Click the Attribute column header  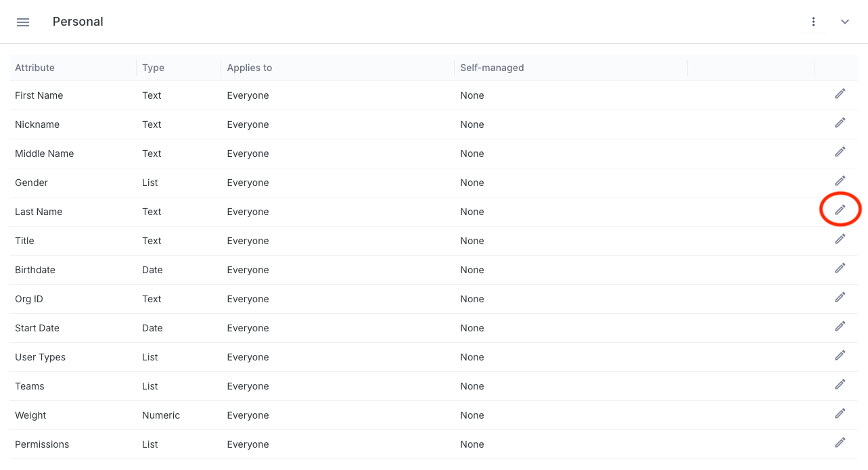(35, 68)
